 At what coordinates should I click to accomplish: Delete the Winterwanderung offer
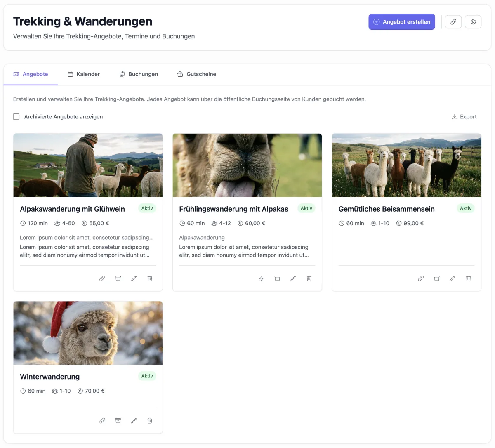pos(149,420)
